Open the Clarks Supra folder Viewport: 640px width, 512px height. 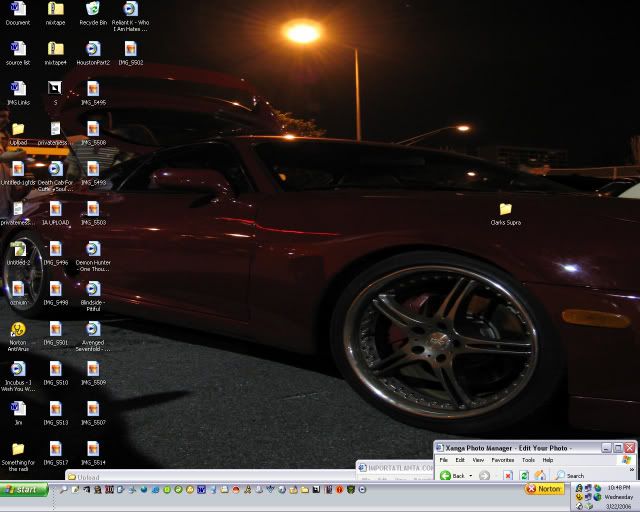point(505,208)
